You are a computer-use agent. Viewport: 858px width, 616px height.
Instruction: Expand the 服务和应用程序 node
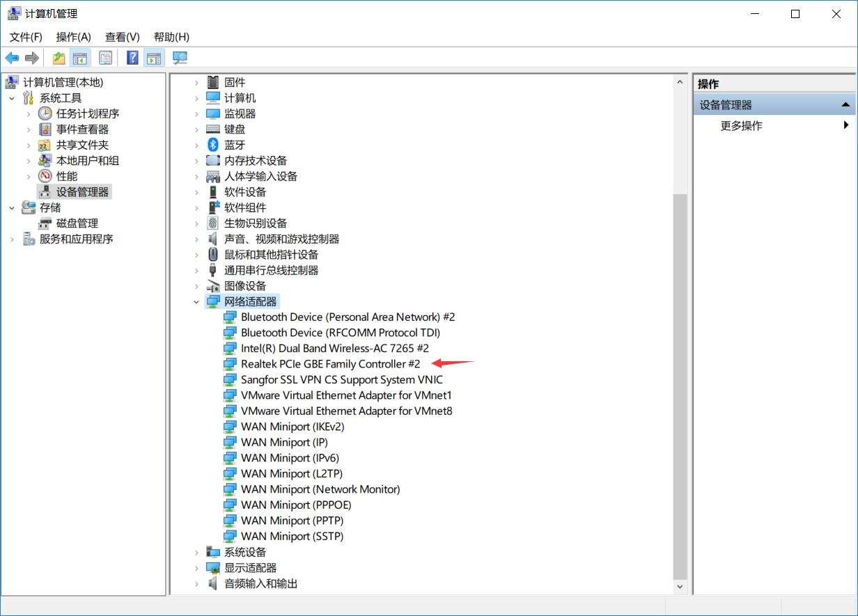(12, 239)
